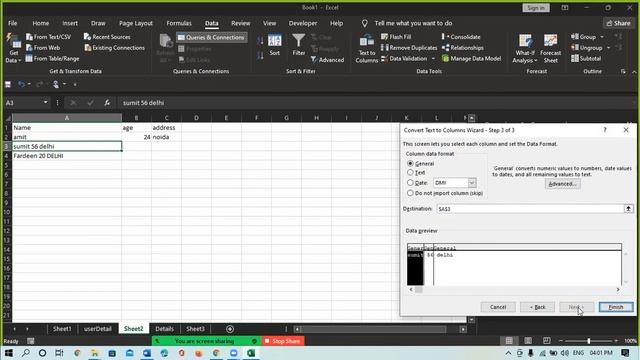This screenshot has width=640, height=360.
Task: Open Excel from the taskbar
Action: [x=251, y=353]
